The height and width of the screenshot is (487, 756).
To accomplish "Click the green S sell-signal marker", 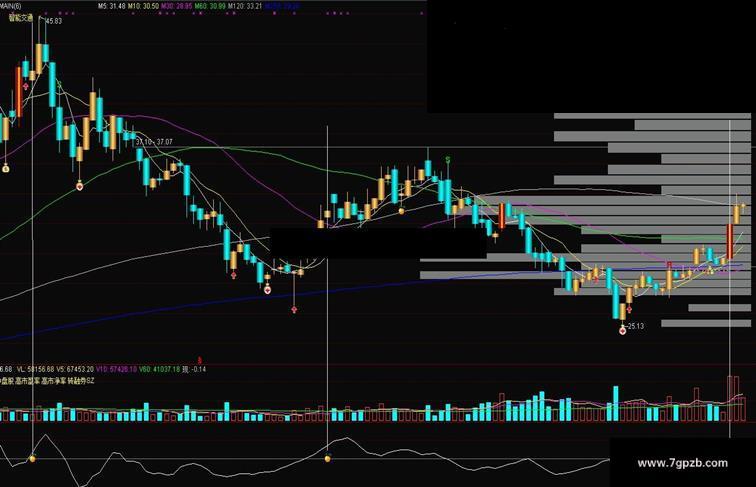I will pos(448,159).
